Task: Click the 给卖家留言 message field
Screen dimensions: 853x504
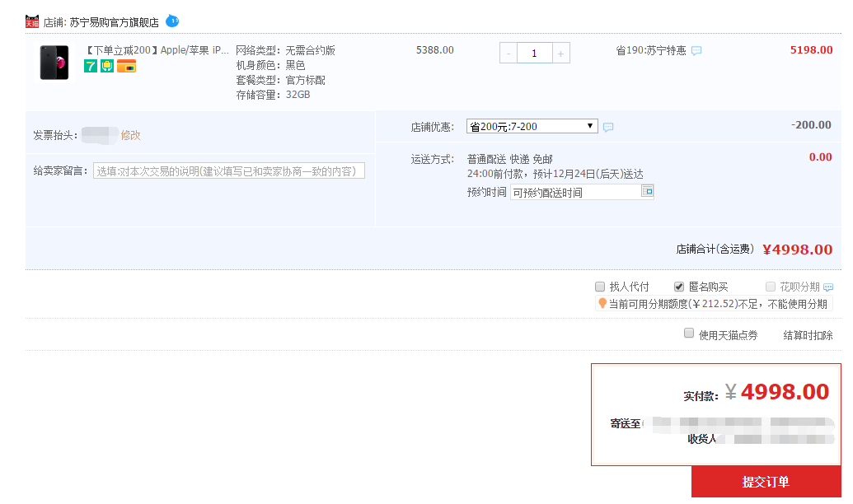Action: click(x=229, y=171)
